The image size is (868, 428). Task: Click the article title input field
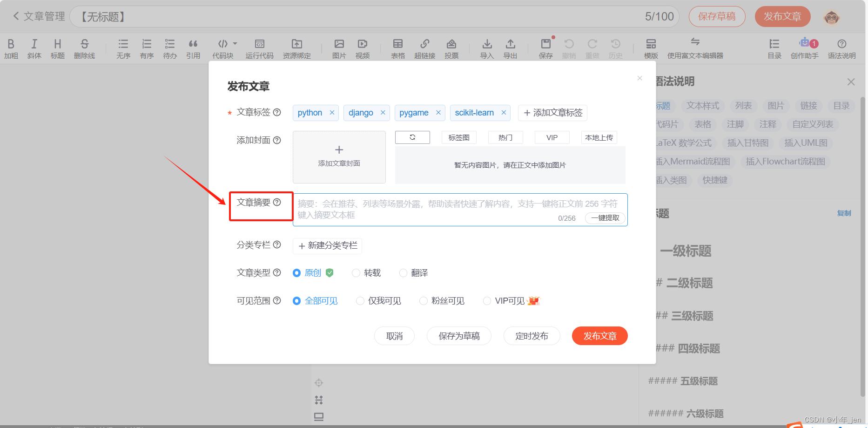click(374, 17)
